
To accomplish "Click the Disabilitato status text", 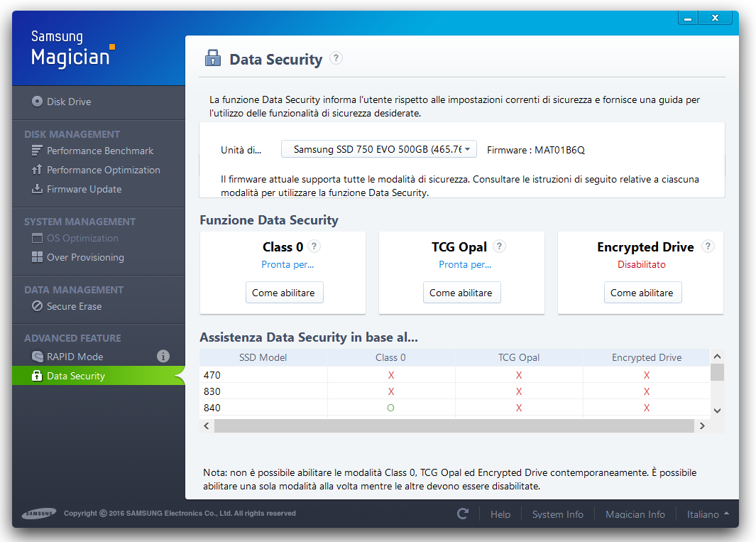I will pos(642,264).
